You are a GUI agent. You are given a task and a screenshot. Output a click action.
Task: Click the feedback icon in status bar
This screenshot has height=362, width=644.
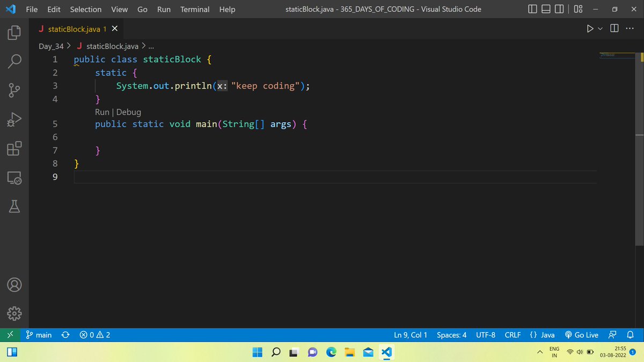pos(612,335)
